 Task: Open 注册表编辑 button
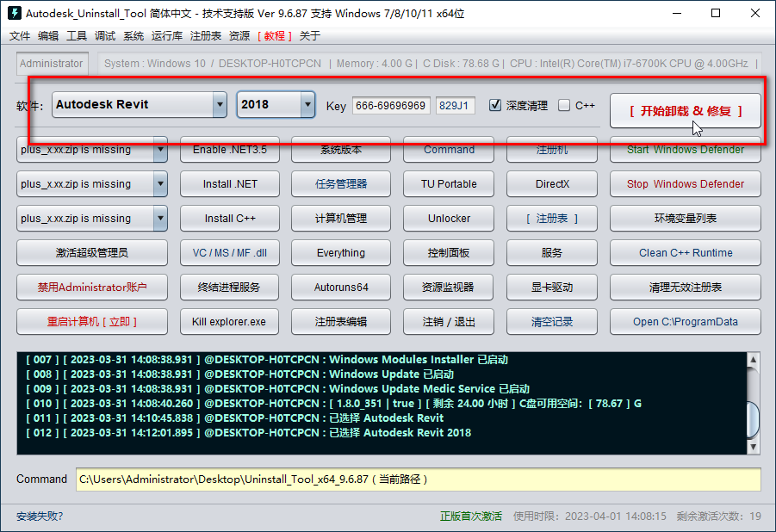tap(341, 322)
